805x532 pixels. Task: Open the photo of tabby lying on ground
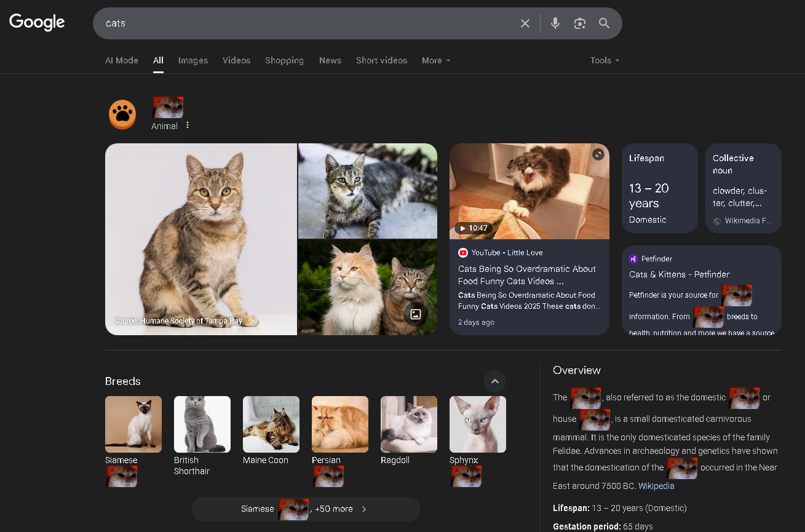(x=368, y=191)
